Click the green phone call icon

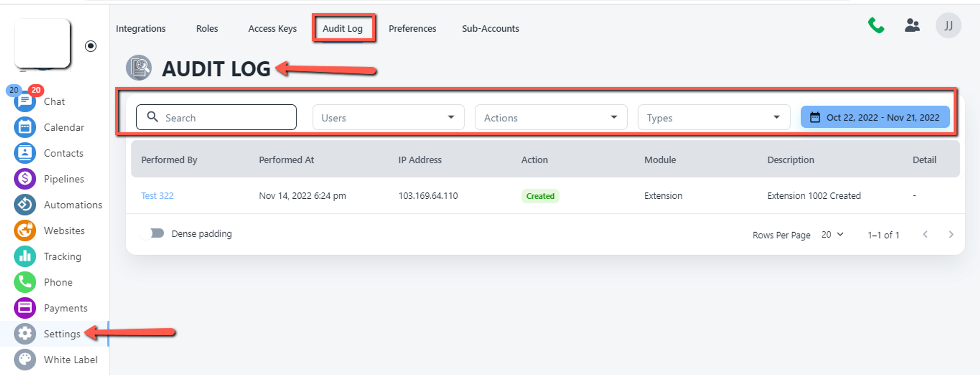tap(876, 25)
